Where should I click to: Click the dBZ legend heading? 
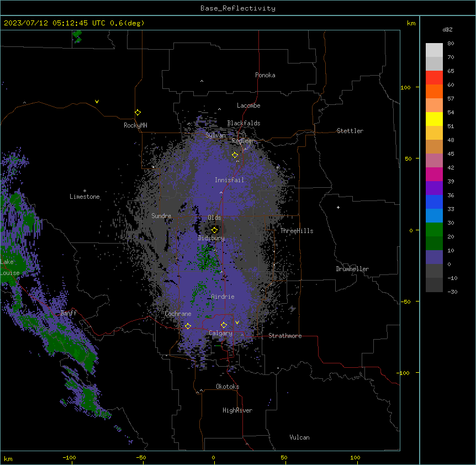pos(447,29)
